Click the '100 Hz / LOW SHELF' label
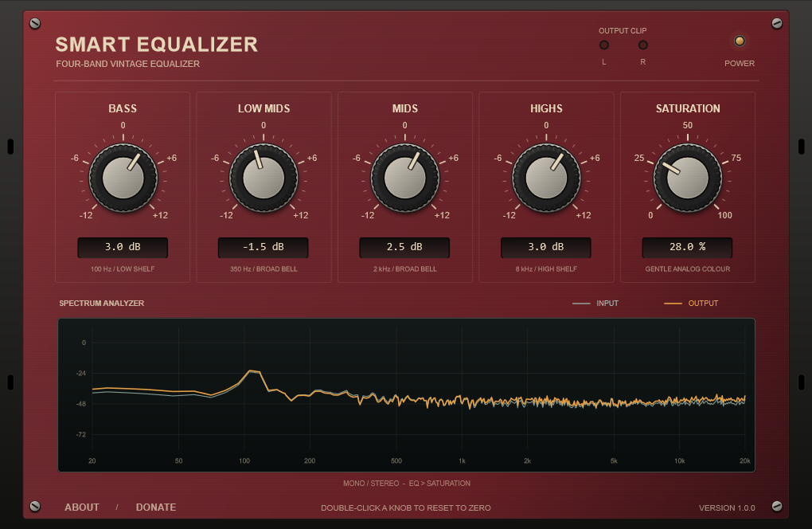 [123, 269]
